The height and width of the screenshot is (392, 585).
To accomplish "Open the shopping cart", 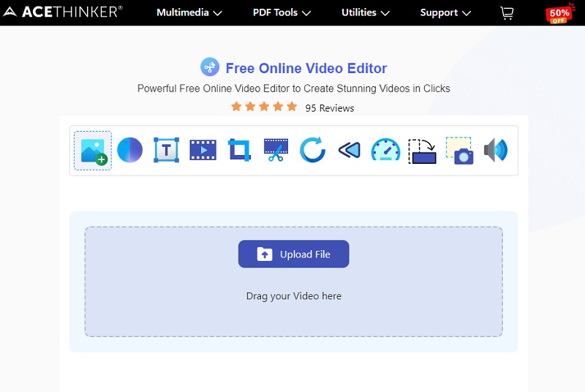I will (507, 13).
